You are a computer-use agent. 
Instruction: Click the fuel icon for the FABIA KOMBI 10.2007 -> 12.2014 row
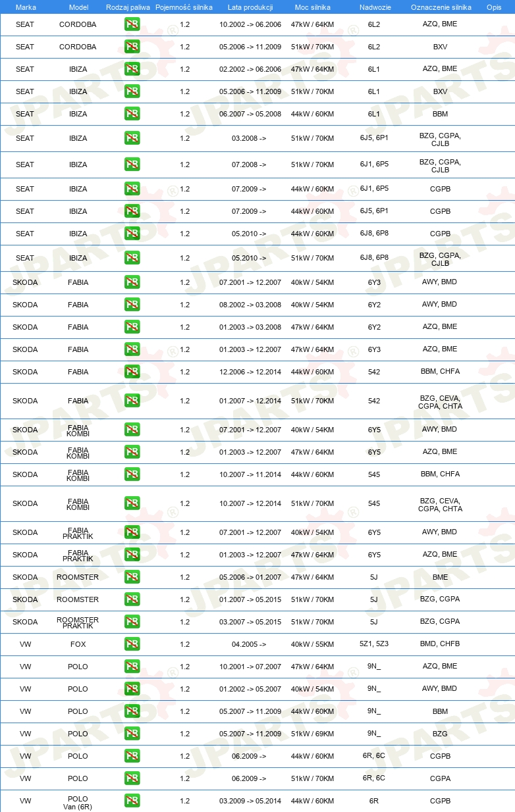[132, 503]
